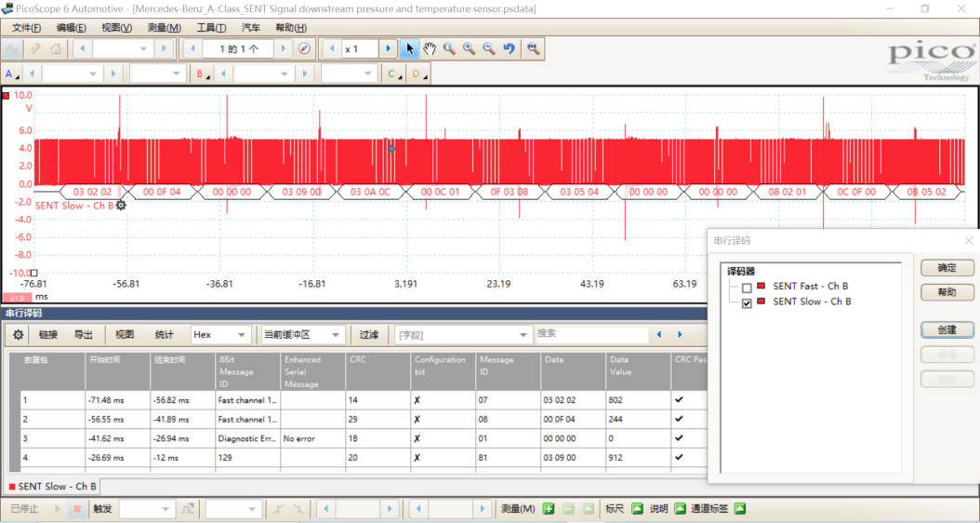
Task: Go to next waveform buffer
Action: [284, 48]
